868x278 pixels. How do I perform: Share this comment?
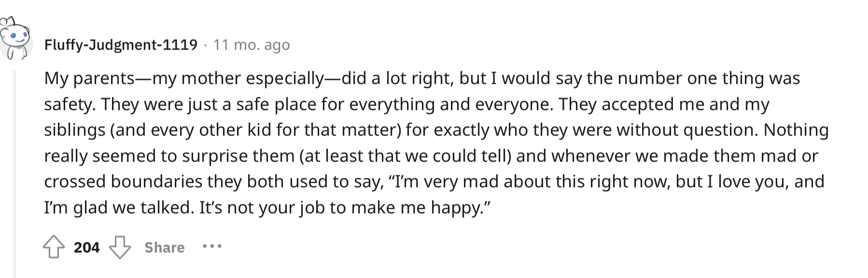click(165, 247)
